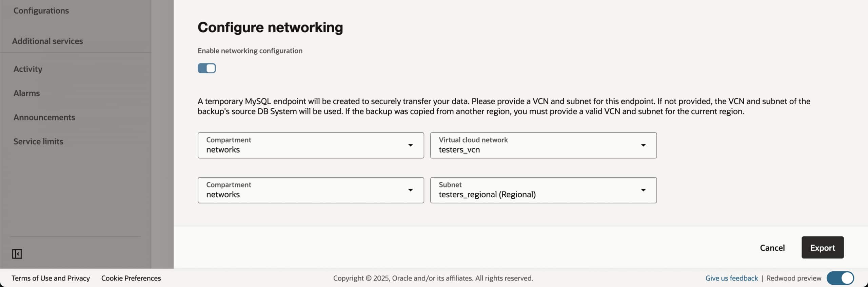This screenshot has height=287, width=868.
Task: Click the second Compartment dropdown arrow
Action: [410, 190]
